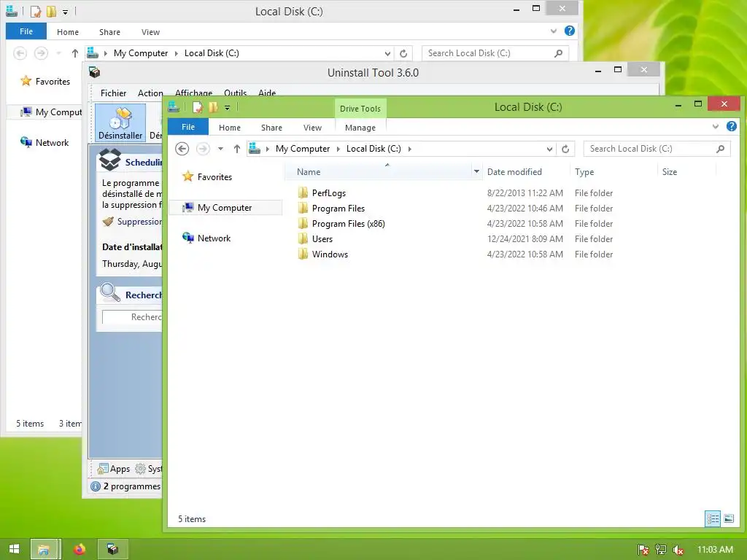Viewport: 747px width, 560px height.
Task: Open Manage tab under Drive Tools
Action: tap(360, 128)
